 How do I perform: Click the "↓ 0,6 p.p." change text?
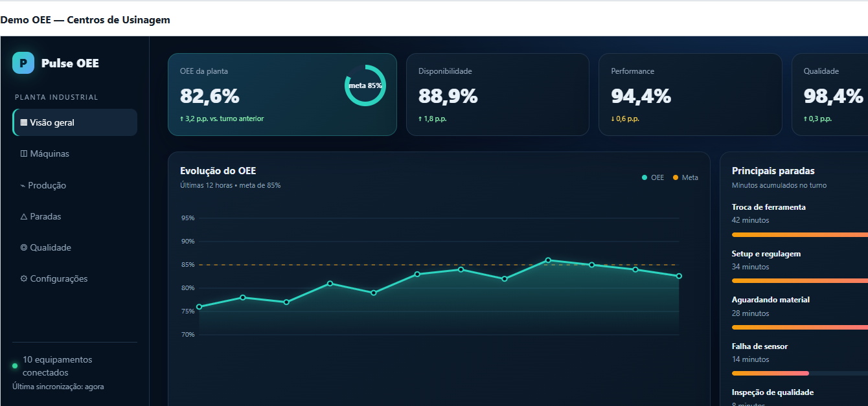[625, 118]
